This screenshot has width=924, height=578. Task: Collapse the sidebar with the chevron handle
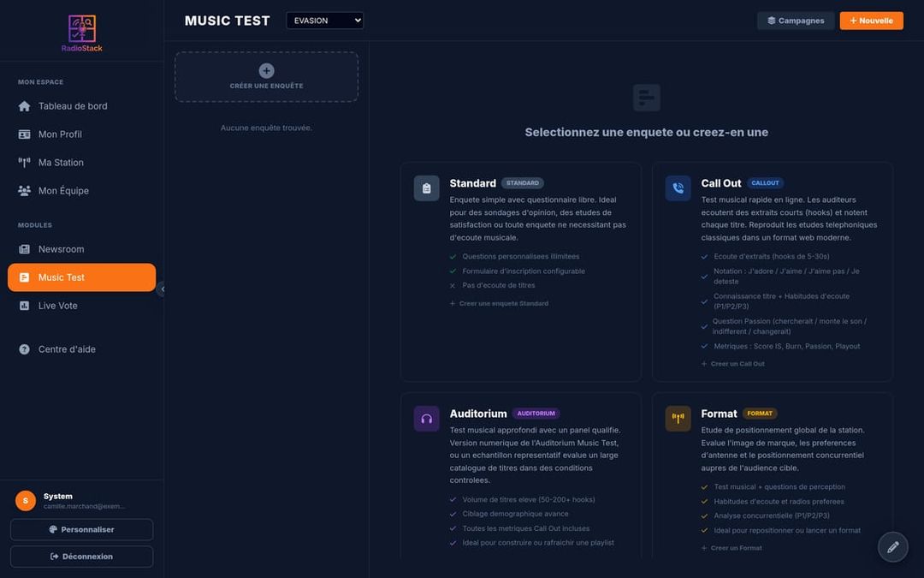click(x=161, y=289)
